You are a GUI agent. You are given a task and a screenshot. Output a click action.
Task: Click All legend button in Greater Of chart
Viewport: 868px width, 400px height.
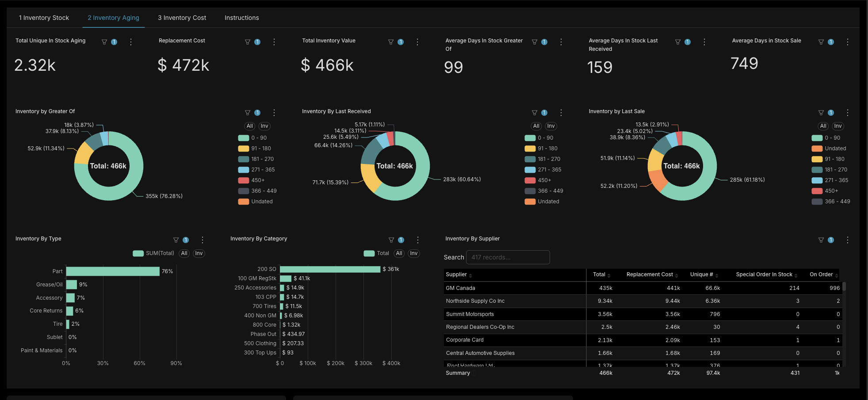[x=250, y=126]
